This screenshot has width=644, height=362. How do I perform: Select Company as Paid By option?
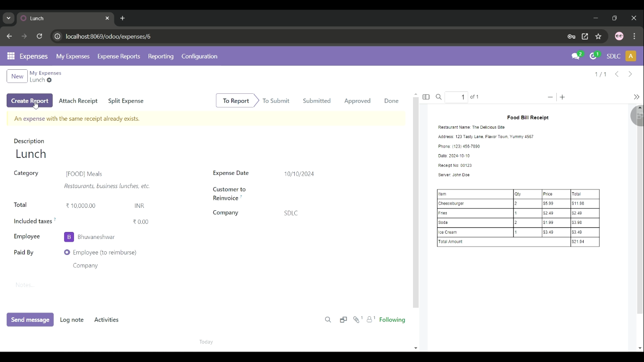click(x=85, y=266)
